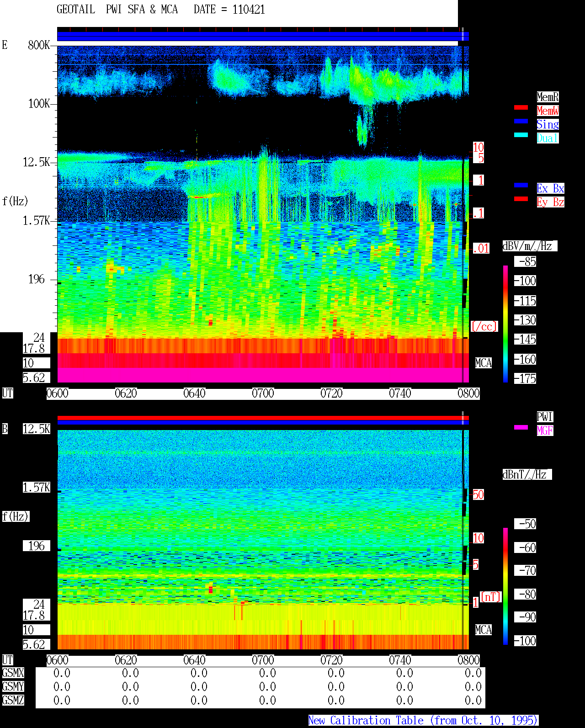Select the MGF legend label

coord(545,430)
